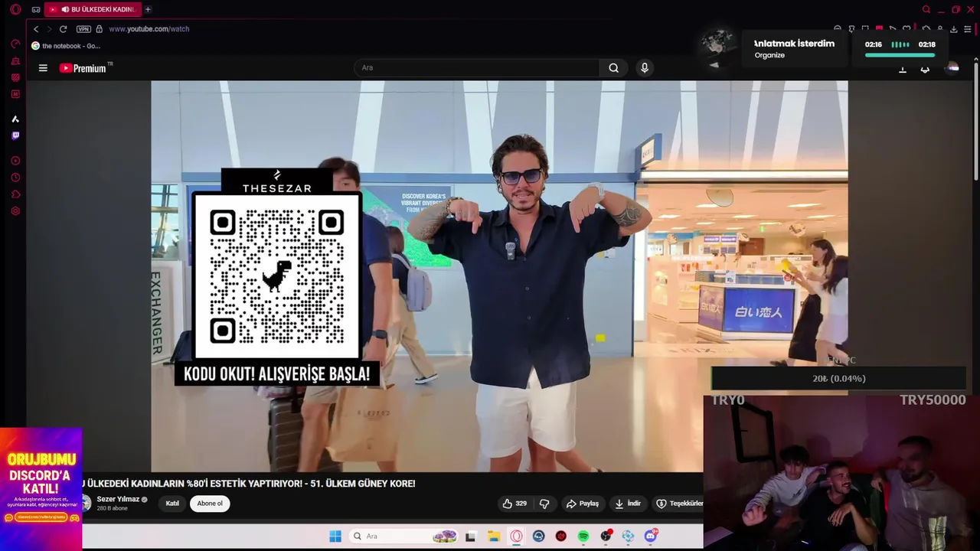Click the Windows taskbar search box
Viewport: 980px width, 551px height.
[403, 536]
